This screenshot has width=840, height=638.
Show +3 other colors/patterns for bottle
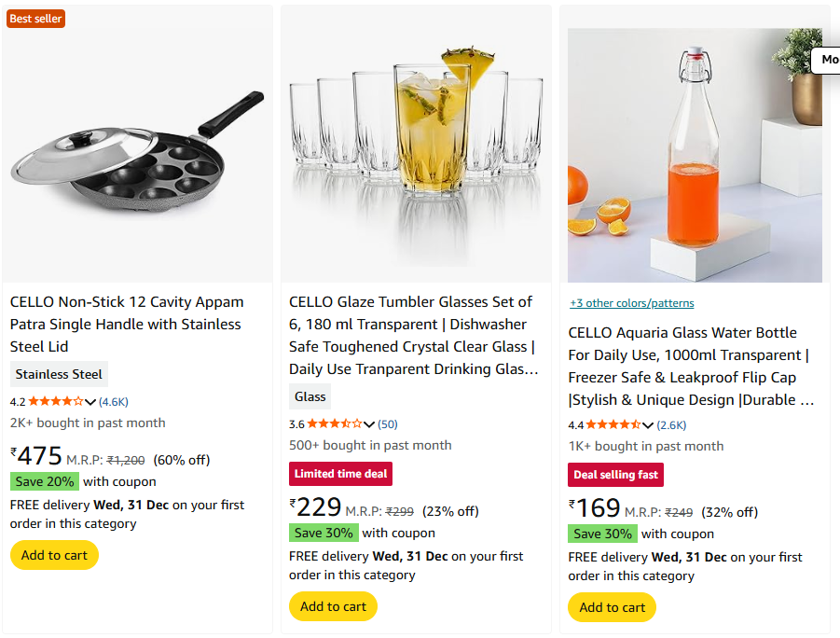coord(631,303)
